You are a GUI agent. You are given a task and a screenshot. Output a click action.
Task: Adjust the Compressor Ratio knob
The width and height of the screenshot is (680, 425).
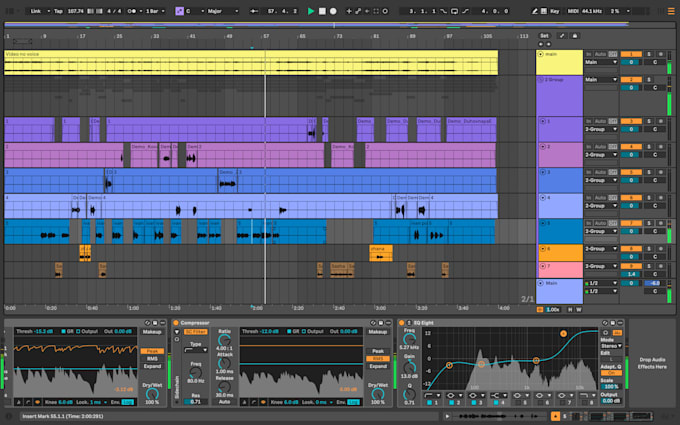[x=224, y=340]
